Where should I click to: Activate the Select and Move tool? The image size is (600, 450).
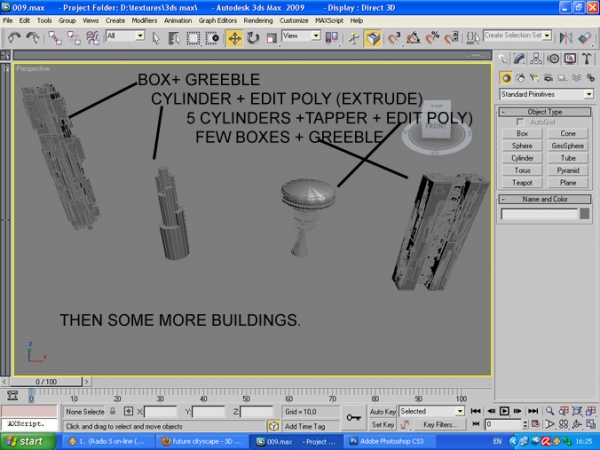tap(234, 38)
